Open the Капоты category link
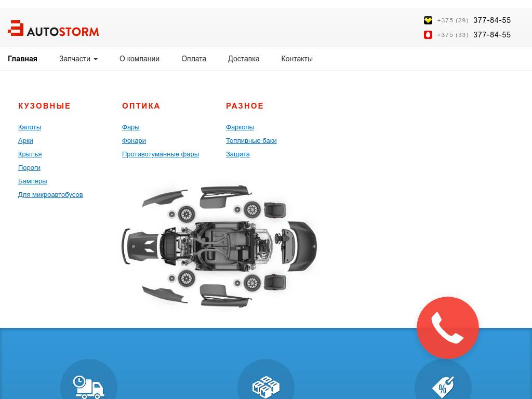The image size is (532, 399). [30, 127]
